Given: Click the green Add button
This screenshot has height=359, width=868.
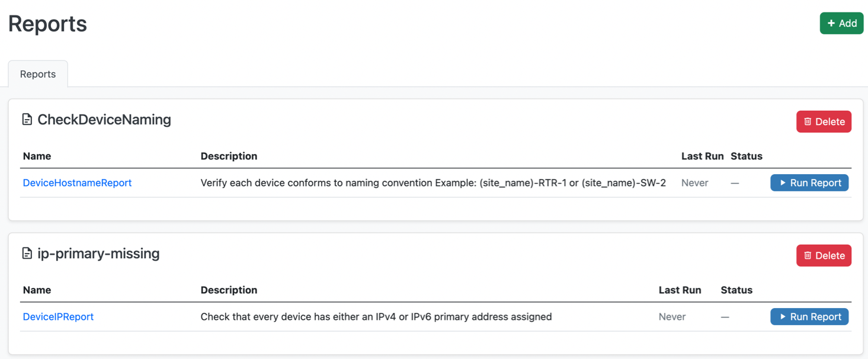Looking at the screenshot, I should 841,23.
